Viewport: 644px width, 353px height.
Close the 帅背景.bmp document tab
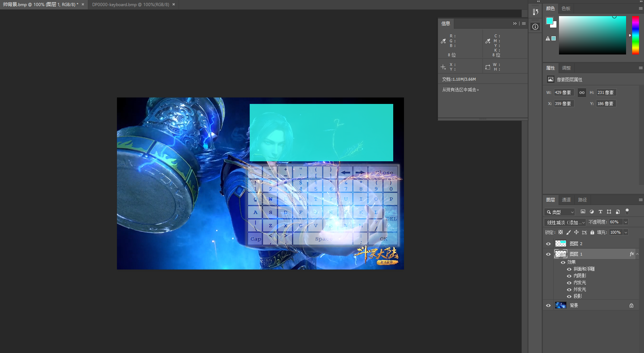click(x=83, y=5)
